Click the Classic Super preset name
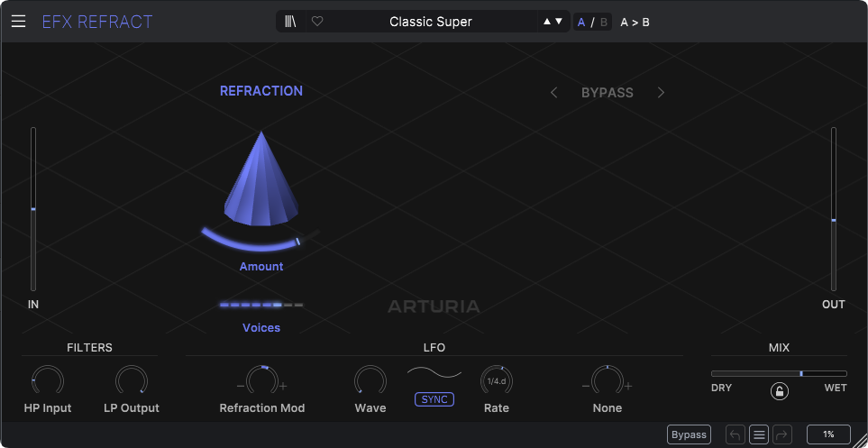Viewport: 868px width, 448px height. point(431,22)
